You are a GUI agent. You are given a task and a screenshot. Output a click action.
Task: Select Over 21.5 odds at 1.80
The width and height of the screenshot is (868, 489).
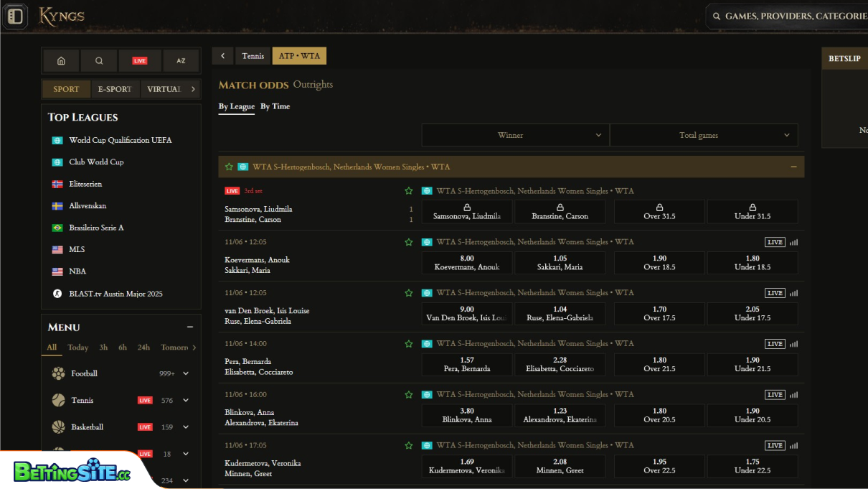(660, 364)
